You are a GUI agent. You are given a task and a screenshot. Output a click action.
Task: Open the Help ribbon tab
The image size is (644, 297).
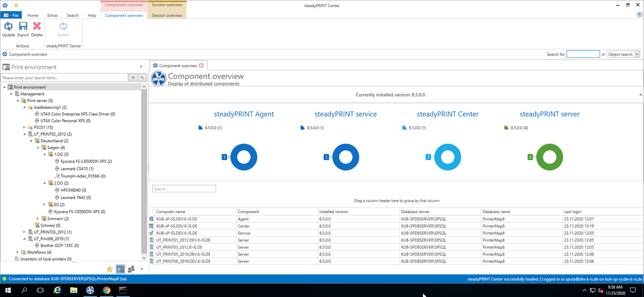[x=92, y=15]
